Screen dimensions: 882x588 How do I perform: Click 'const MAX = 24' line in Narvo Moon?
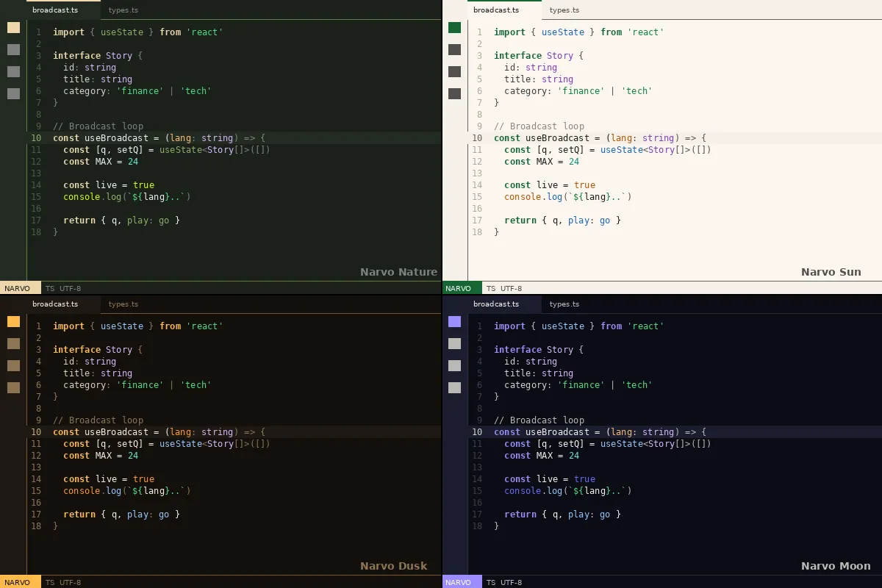(x=542, y=456)
